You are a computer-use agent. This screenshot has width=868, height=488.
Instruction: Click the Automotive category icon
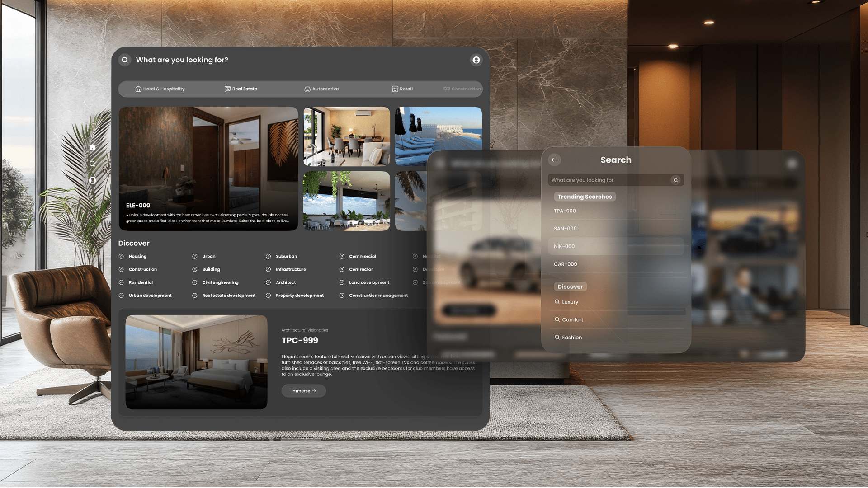click(x=306, y=89)
